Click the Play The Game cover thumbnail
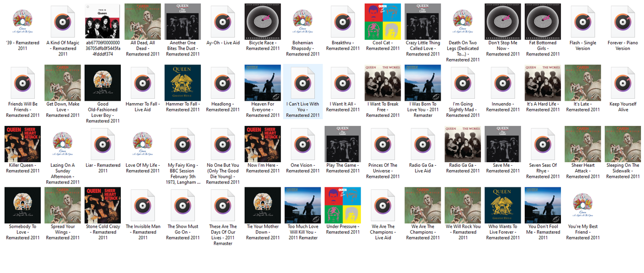 (x=343, y=144)
